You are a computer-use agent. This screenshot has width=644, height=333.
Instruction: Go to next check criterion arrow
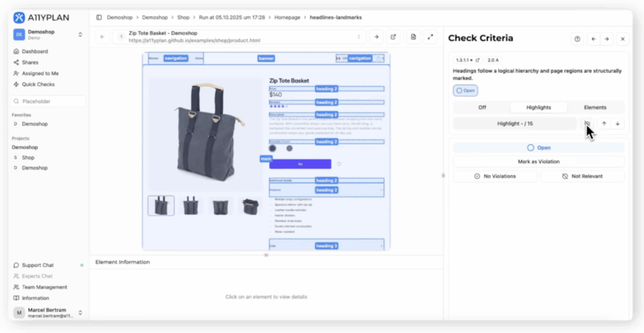[x=606, y=39]
